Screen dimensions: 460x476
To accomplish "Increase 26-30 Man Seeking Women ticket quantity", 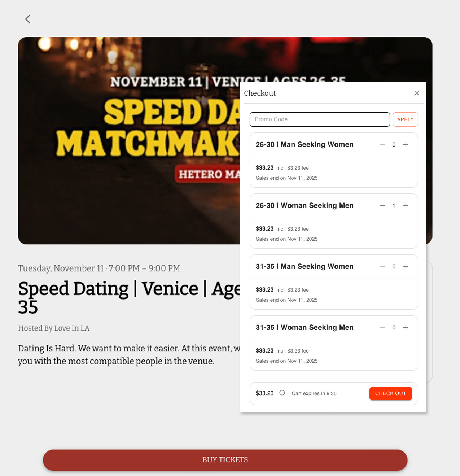I will click(406, 145).
